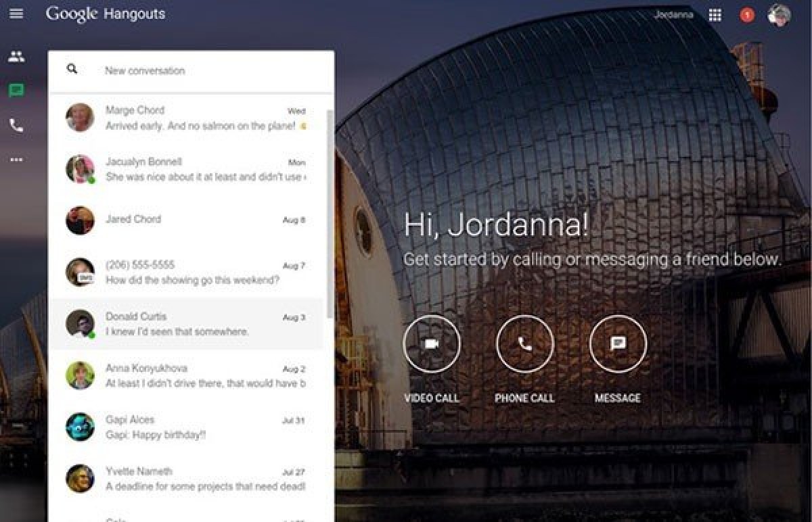The height and width of the screenshot is (522, 812).
Task: Open the hamburger main menu
Action: point(16,14)
